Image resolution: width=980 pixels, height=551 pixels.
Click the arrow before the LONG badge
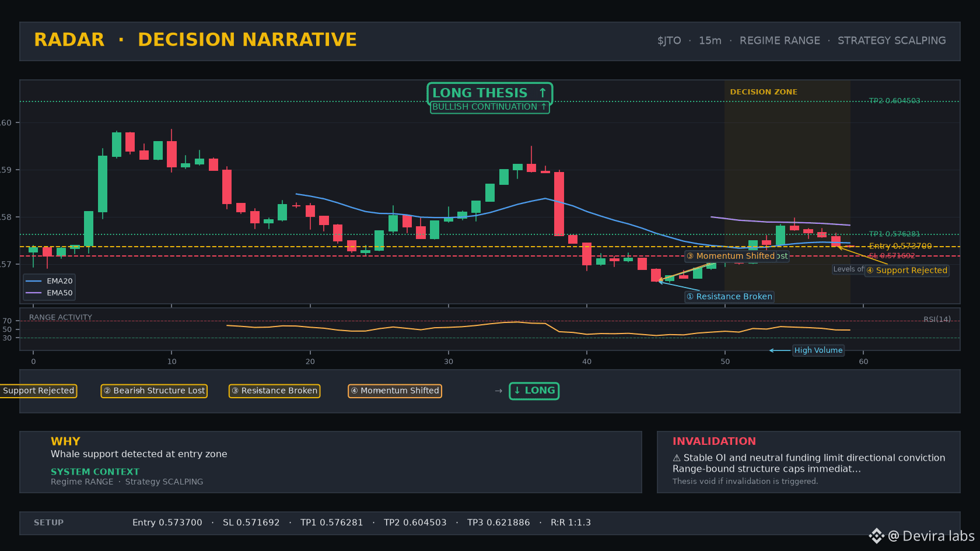click(x=498, y=391)
